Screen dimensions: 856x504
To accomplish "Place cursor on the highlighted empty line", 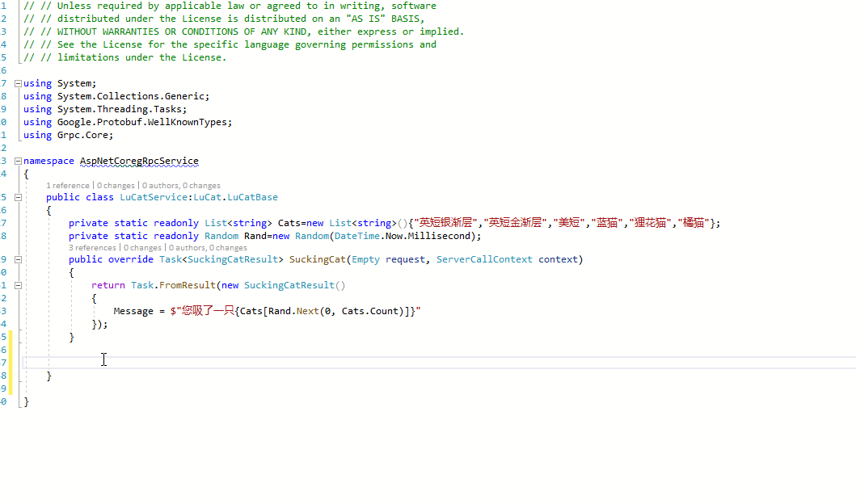I will click(x=439, y=363).
